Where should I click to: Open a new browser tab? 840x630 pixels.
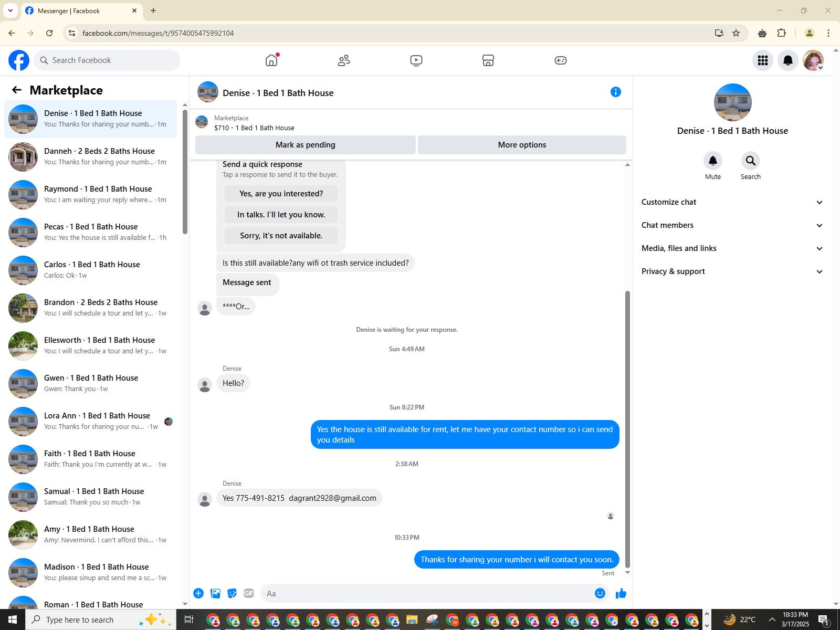click(x=153, y=10)
